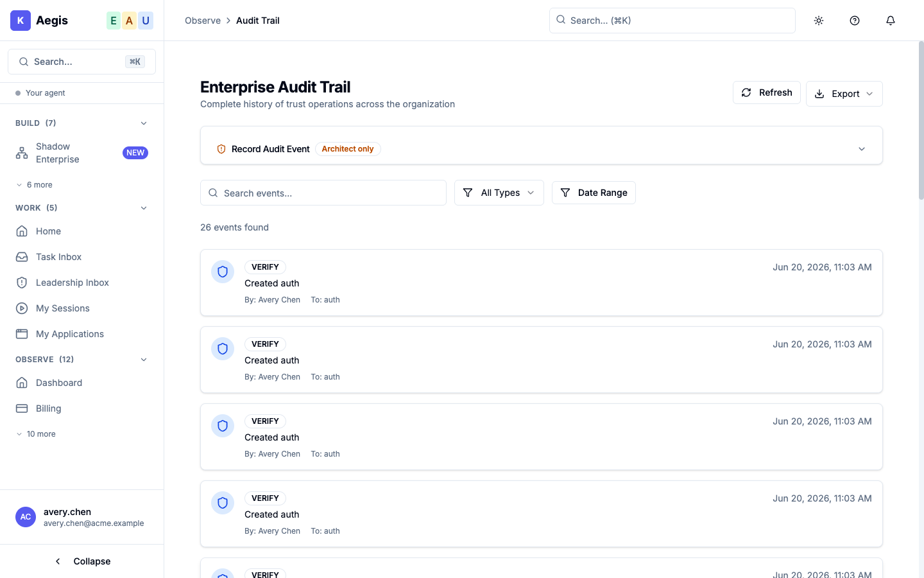Focus the sidebar Search field
924x578 pixels.
(81, 62)
